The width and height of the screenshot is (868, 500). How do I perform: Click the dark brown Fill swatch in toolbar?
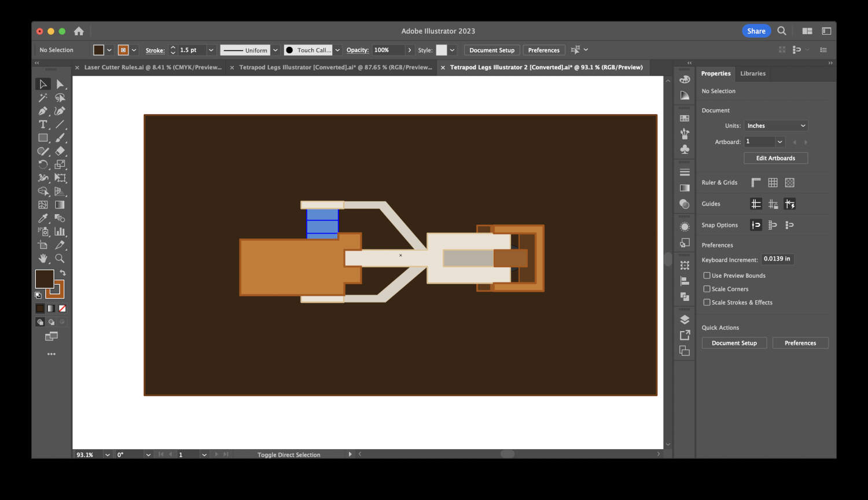(x=44, y=279)
